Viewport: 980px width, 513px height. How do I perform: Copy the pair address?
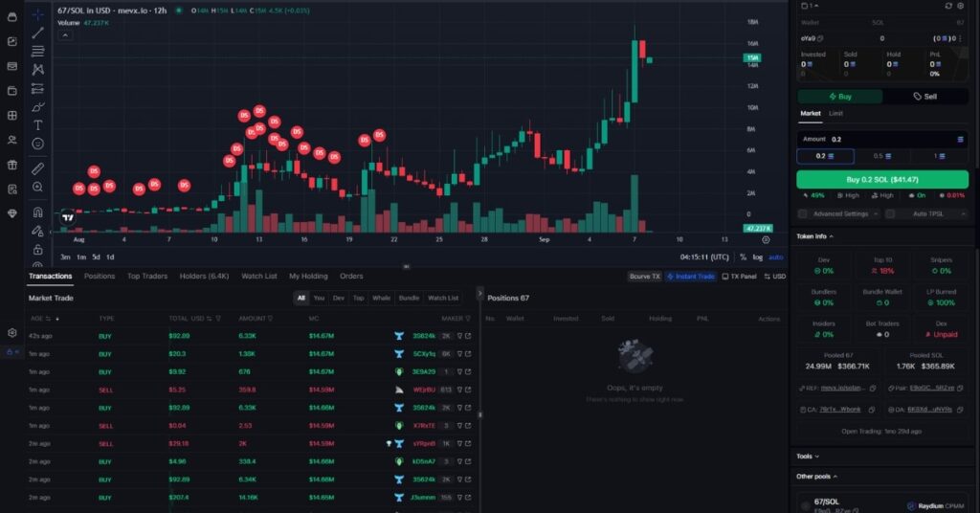click(x=960, y=388)
